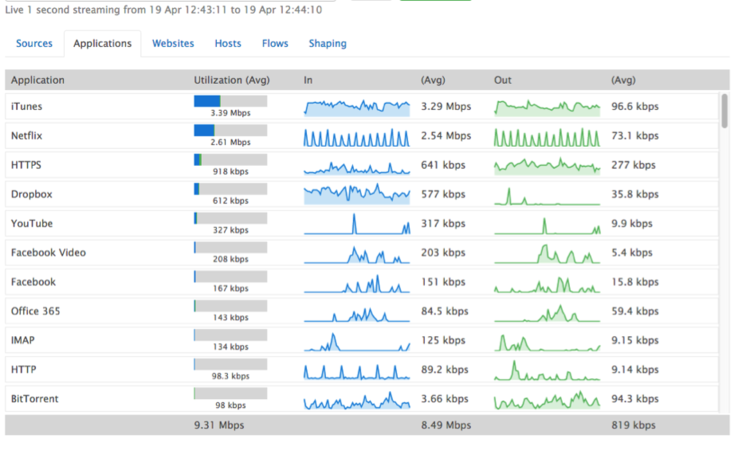The height and width of the screenshot is (466, 750).
Task: Click the Application column header
Action: tap(38, 80)
